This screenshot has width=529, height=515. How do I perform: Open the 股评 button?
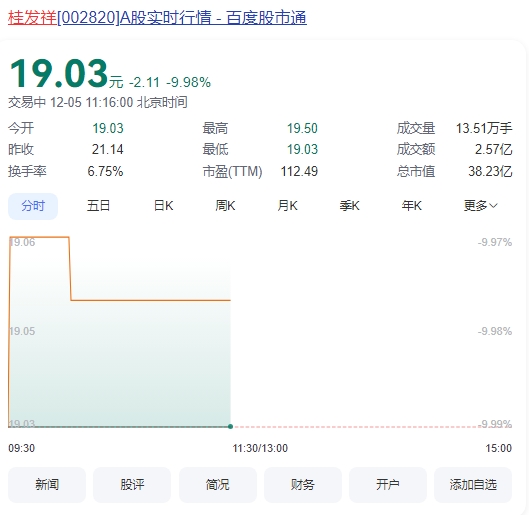tap(132, 485)
